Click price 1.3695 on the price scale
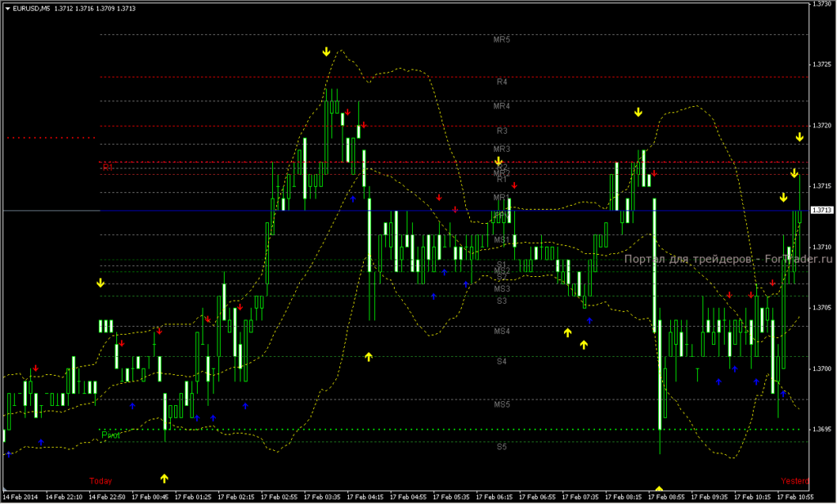Image resolution: width=837 pixels, height=504 pixels. [822, 430]
